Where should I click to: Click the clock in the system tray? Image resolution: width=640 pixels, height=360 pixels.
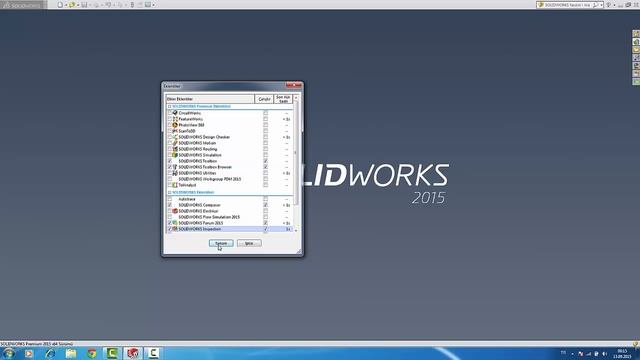click(622, 353)
